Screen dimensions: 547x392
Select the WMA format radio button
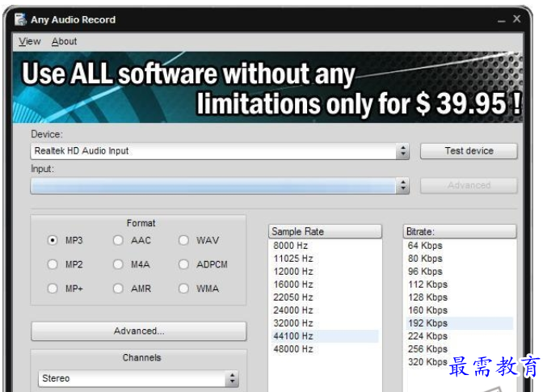click(183, 289)
